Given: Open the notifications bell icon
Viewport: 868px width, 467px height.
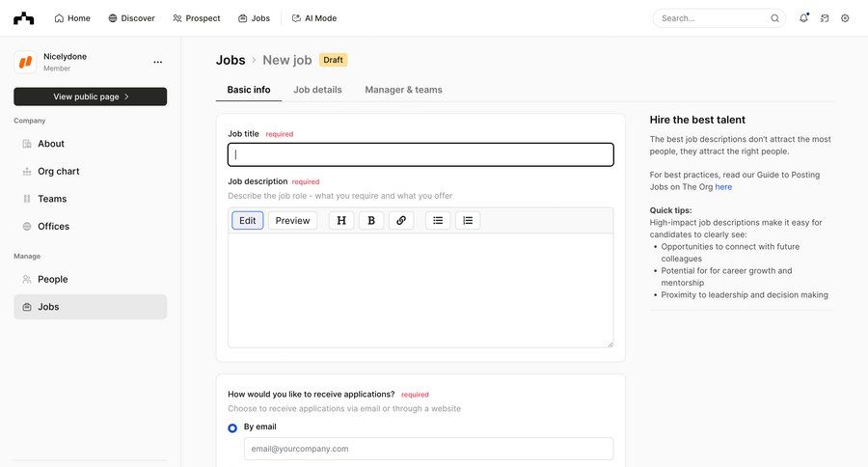Looking at the screenshot, I should (803, 17).
